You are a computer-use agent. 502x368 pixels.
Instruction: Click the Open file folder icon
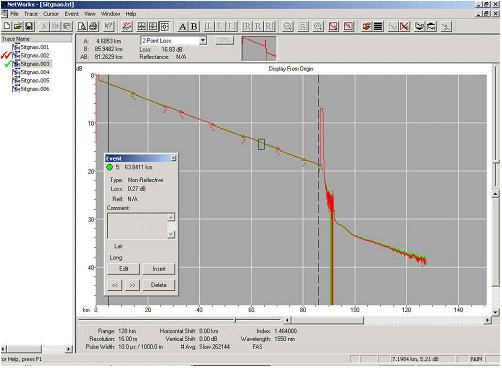[18, 26]
